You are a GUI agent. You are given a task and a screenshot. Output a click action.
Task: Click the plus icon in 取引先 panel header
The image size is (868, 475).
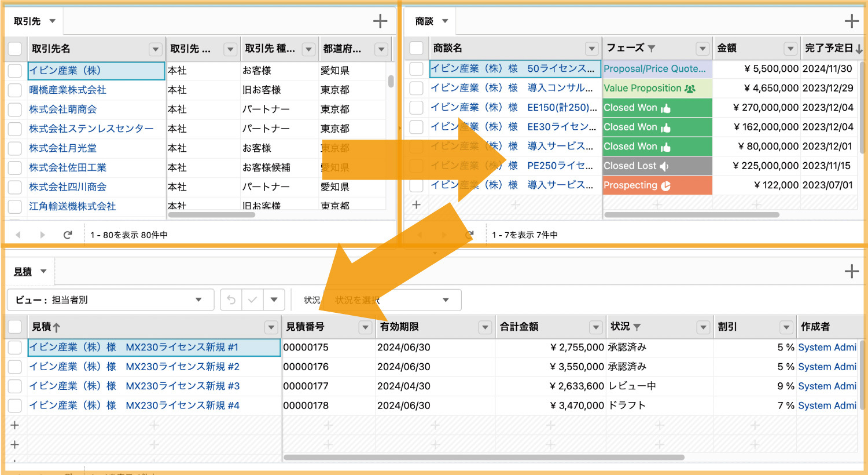coord(380,21)
